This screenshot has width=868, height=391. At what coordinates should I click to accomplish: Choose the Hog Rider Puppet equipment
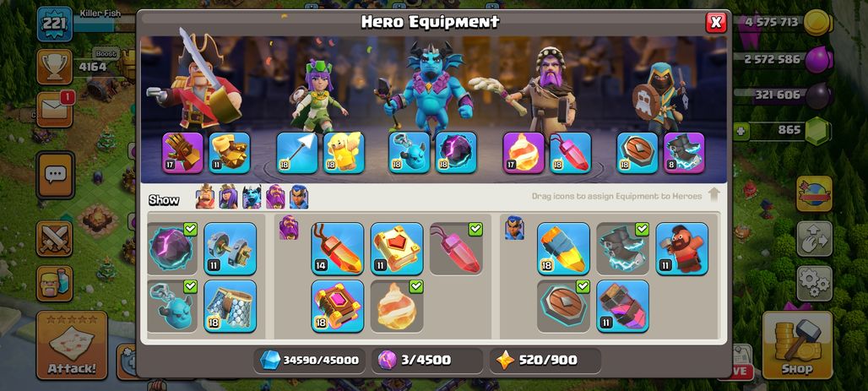pyautogui.click(x=682, y=248)
